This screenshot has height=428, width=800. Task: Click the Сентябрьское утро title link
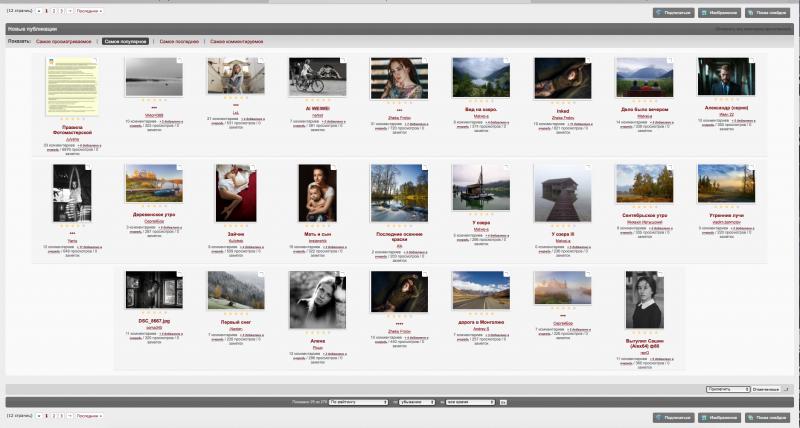click(x=644, y=215)
